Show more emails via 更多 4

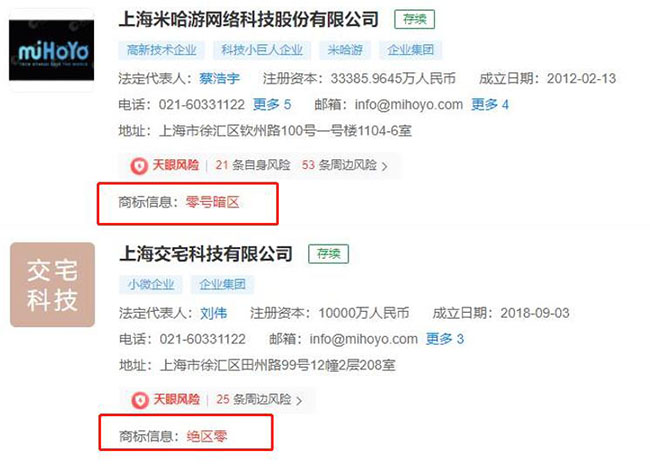490,104
